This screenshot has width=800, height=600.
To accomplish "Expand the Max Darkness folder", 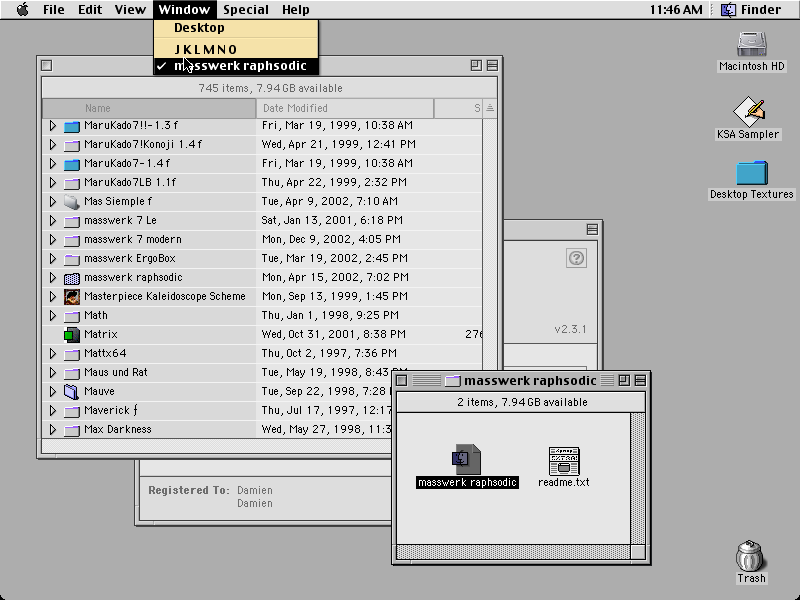I will 53,430.
